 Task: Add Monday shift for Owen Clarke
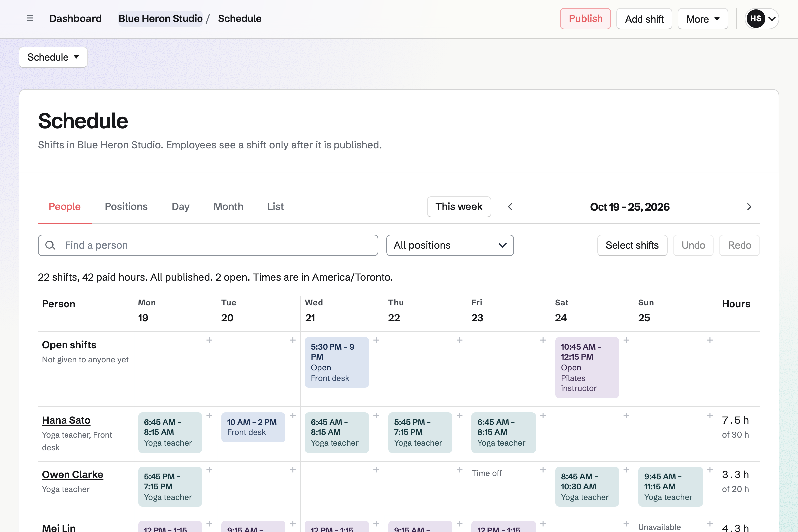click(209, 470)
